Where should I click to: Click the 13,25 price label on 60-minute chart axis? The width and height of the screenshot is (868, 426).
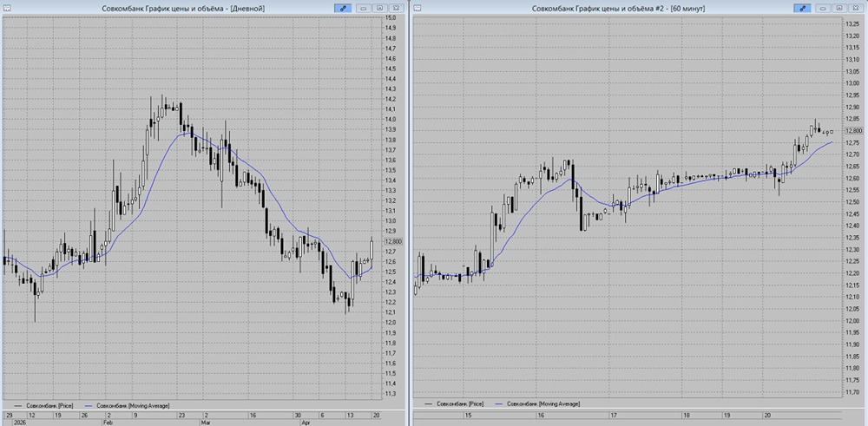click(x=852, y=23)
